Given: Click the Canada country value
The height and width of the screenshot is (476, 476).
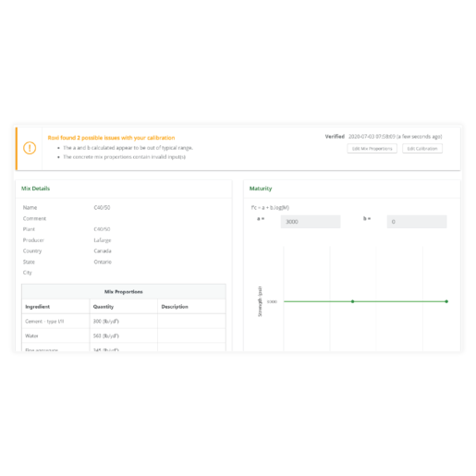Looking at the screenshot, I should point(103,250).
